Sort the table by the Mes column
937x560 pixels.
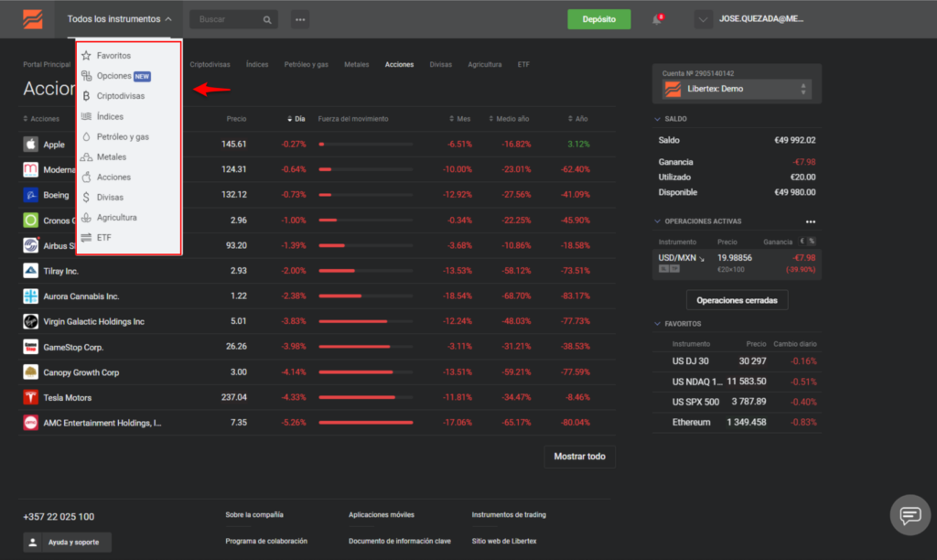pos(460,119)
